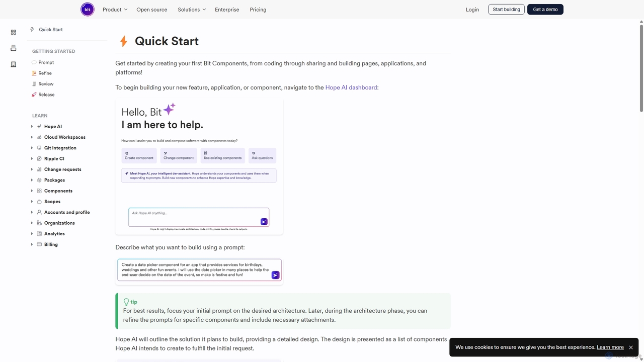This screenshot has height=362, width=644.
Task: Open the Hope AI dashboard link
Action: point(351,87)
